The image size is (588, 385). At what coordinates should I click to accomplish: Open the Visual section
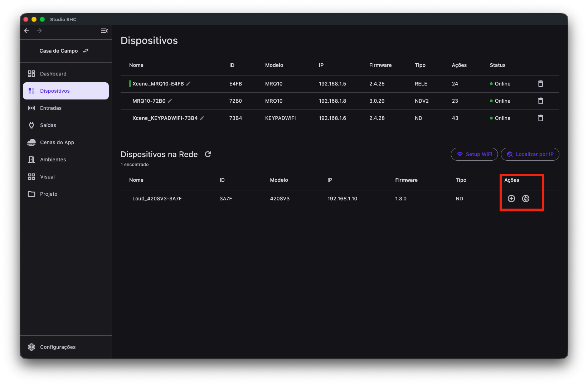click(66, 177)
